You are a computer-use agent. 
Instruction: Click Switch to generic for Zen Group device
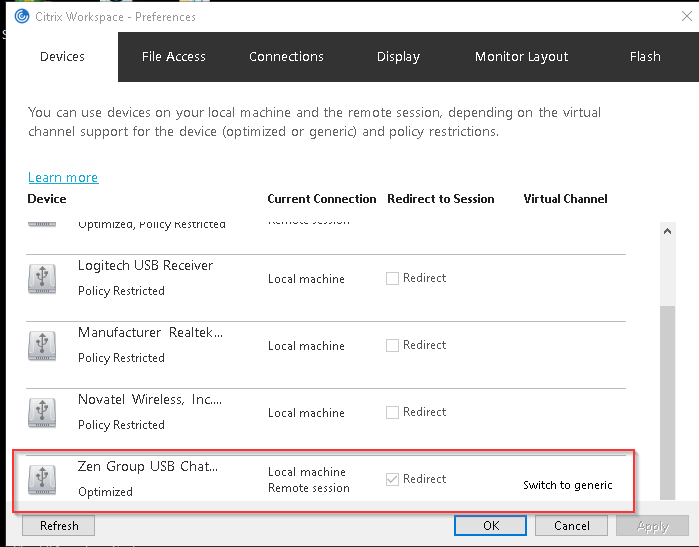tap(567, 485)
